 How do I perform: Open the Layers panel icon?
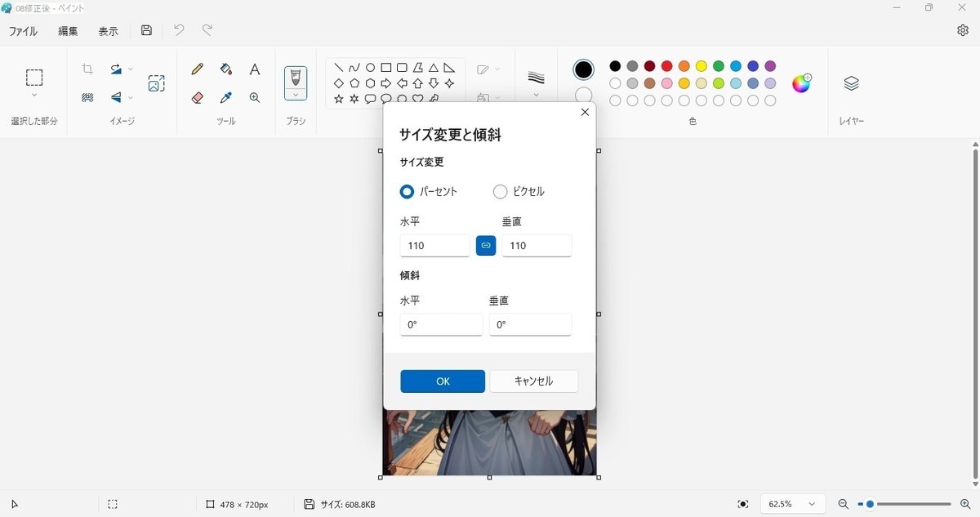(x=851, y=83)
